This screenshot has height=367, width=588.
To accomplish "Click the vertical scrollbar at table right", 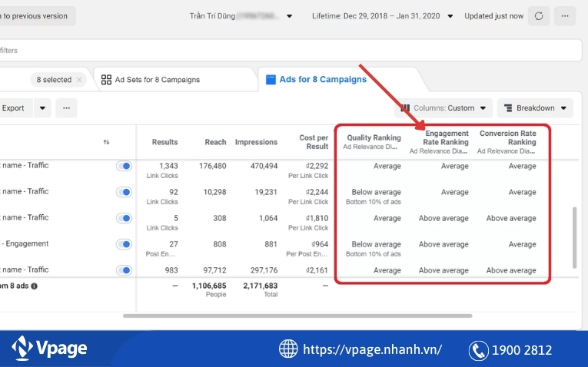I will click(x=574, y=237).
